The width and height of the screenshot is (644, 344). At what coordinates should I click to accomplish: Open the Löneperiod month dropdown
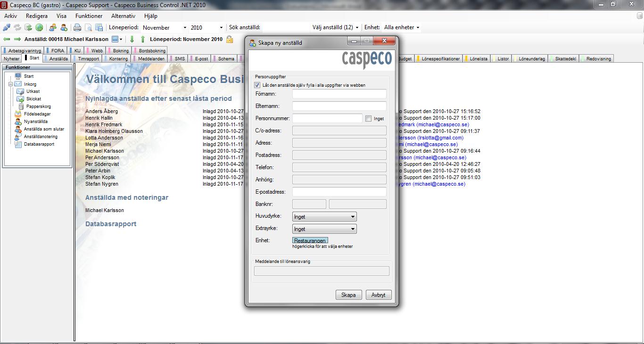[185, 28]
